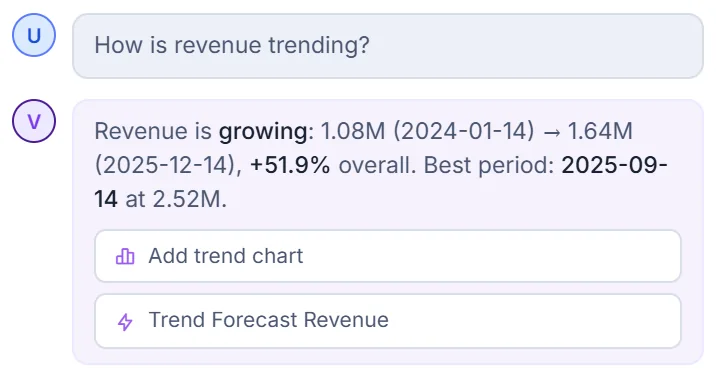716x376 pixels.
Task: Click the start value '1.08M (2024-01-14)'
Action: click(x=427, y=131)
